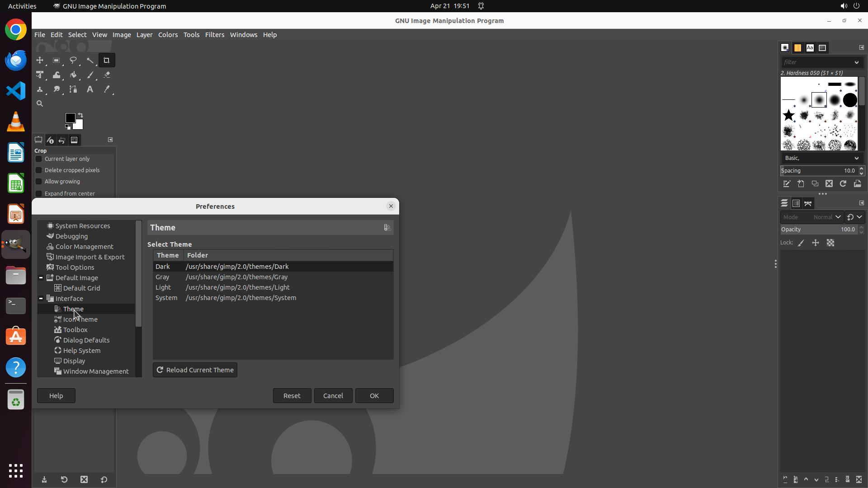Select the Text tool
This screenshot has height=488, width=868.
[x=90, y=89]
